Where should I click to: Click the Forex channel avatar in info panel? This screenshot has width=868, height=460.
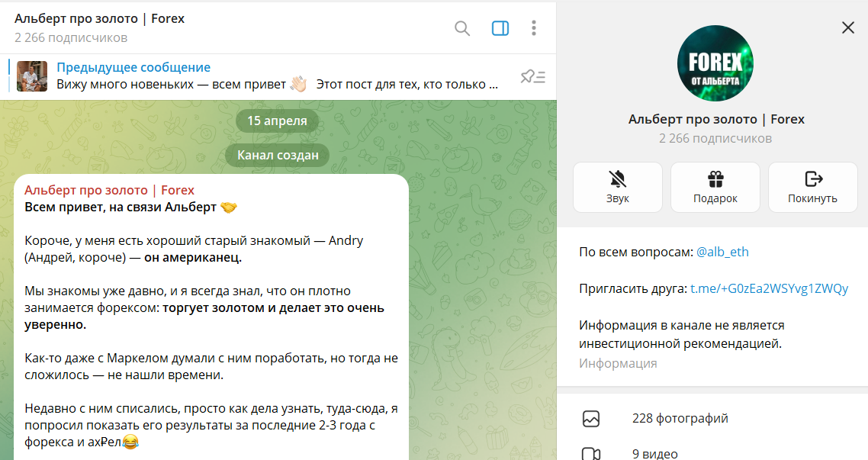715,63
